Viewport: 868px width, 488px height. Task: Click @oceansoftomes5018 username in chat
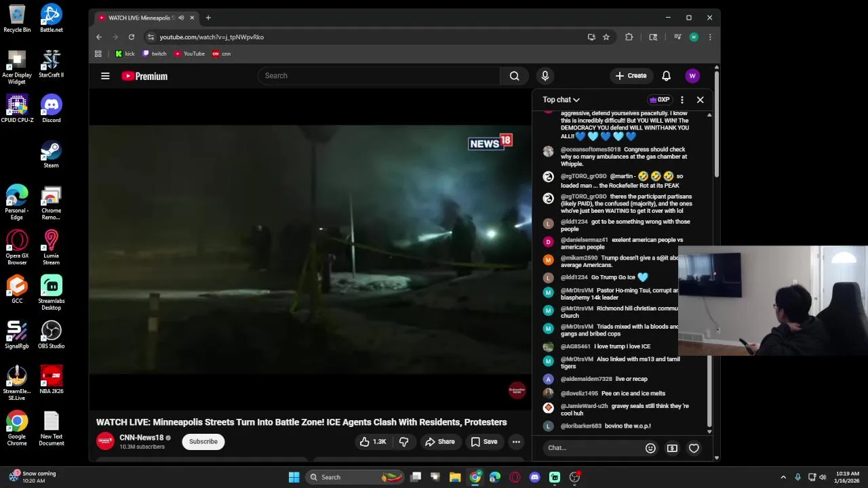590,149
